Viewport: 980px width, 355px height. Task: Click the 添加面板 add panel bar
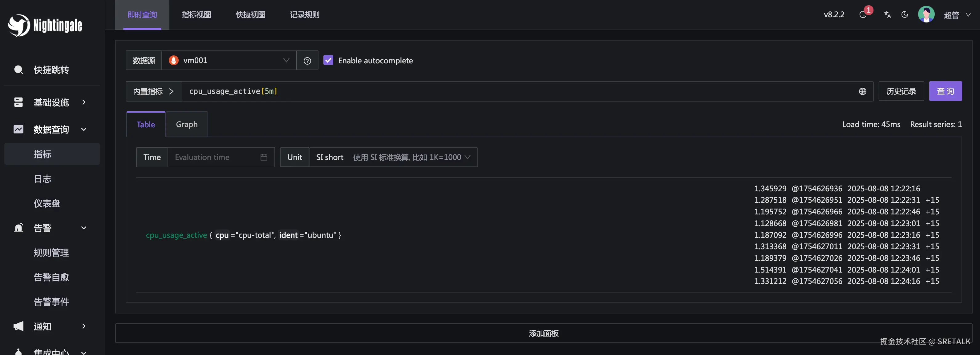(543, 333)
